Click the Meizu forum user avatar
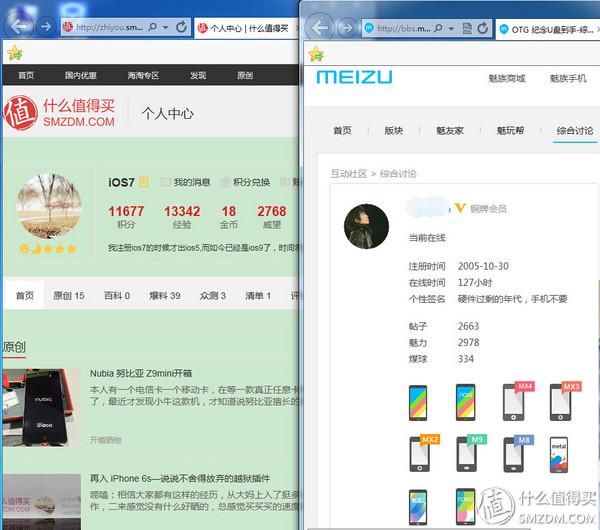 (366, 226)
